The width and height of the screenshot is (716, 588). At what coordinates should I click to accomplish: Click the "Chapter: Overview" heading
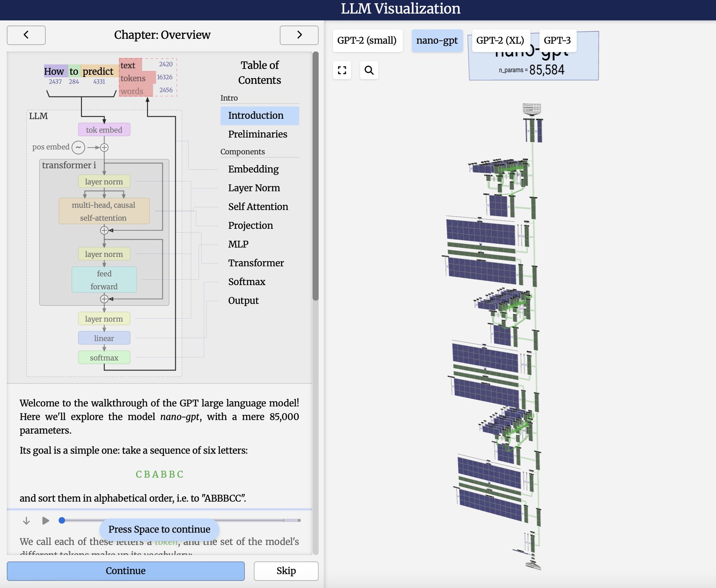click(x=162, y=35)
